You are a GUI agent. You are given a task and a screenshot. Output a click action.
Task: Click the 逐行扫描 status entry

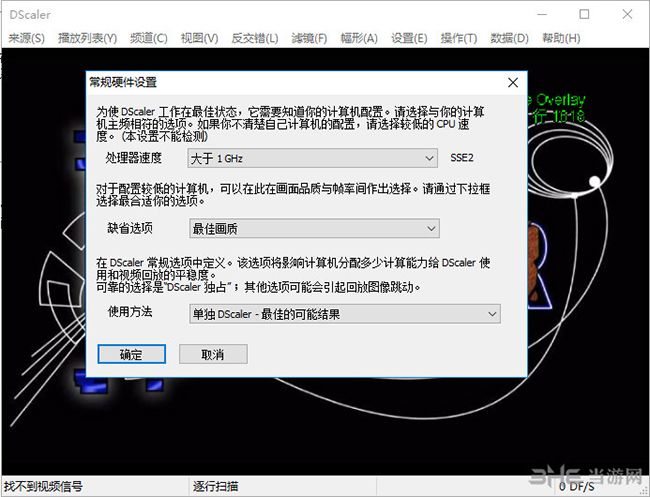(215, 486)
